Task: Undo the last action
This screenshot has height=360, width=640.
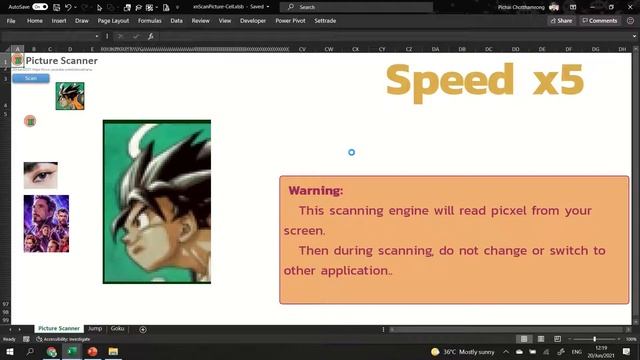Action: click(x=68, y=7)
